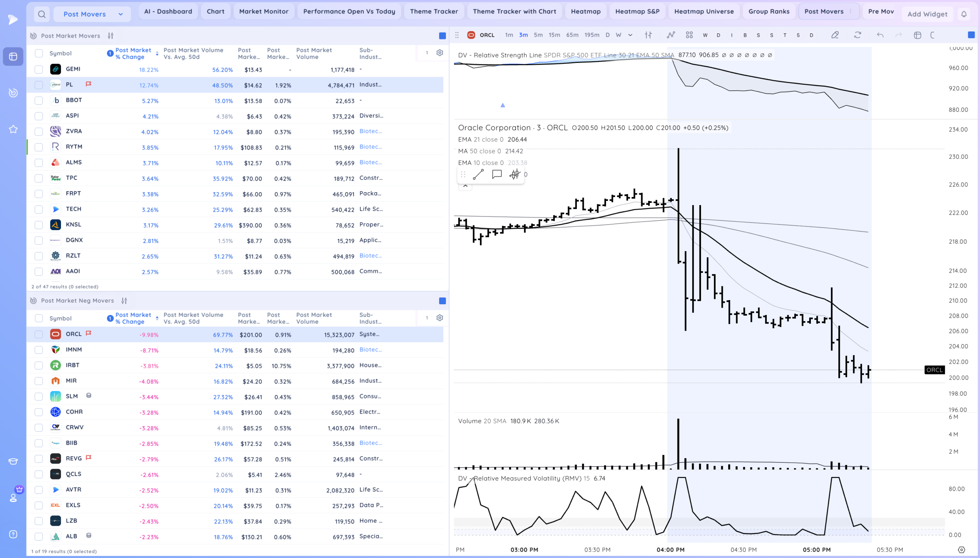Select the drawing eraser tool icon
The height and width of the screenshot is (558, 980).
(835, 35)
